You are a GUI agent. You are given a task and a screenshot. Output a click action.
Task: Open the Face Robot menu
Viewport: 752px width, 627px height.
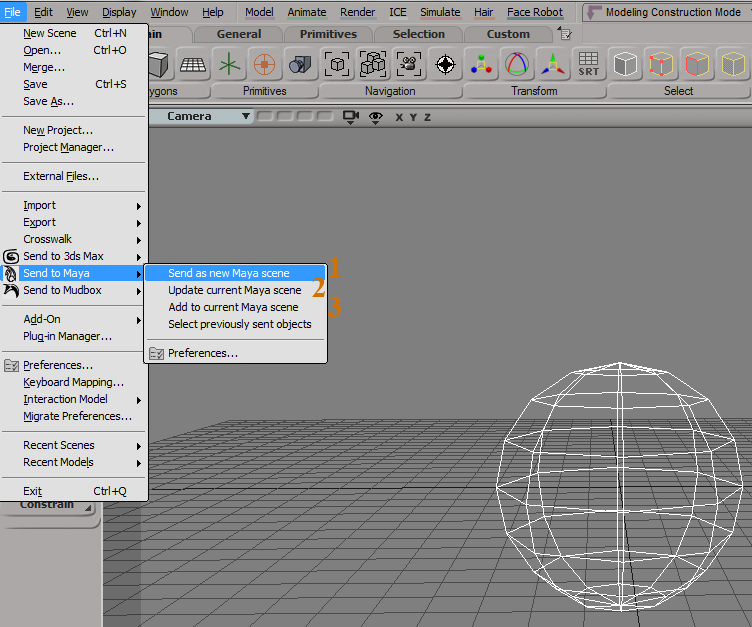tap(535, 12)
